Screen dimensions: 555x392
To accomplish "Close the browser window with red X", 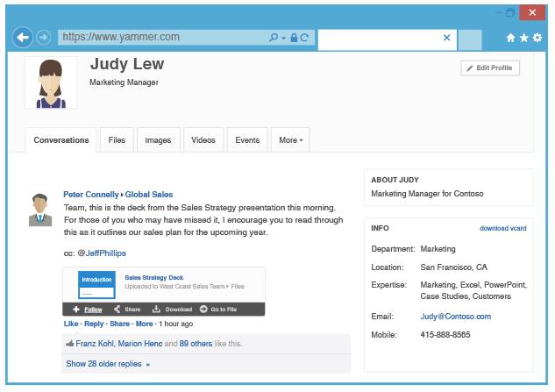I will [532, 13].
